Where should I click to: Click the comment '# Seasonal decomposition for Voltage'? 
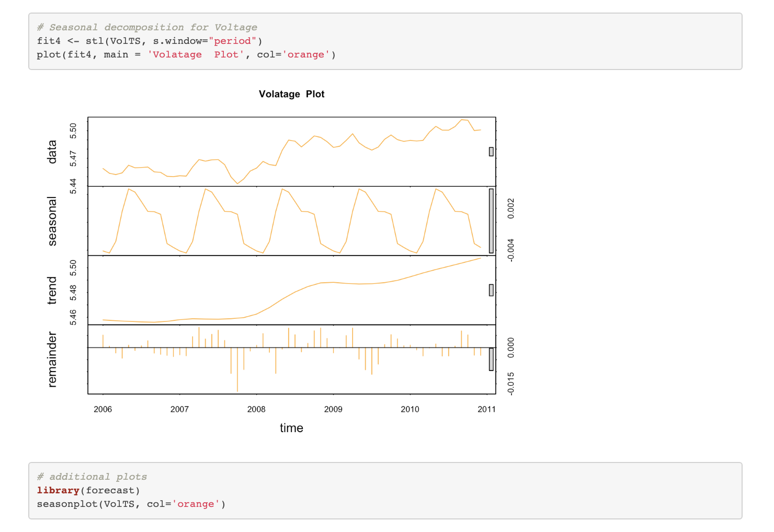click(147, 27)
